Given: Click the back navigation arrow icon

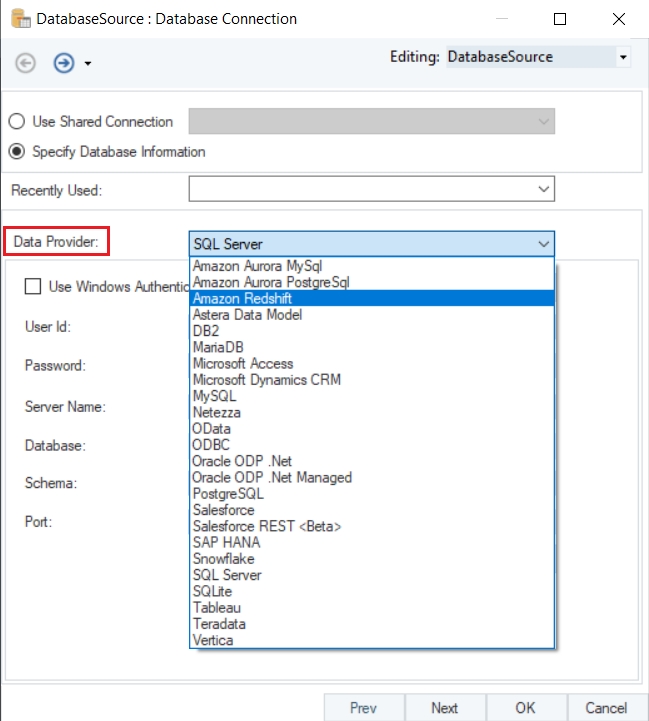Looking at the screenshot, I should coord(26,62).
